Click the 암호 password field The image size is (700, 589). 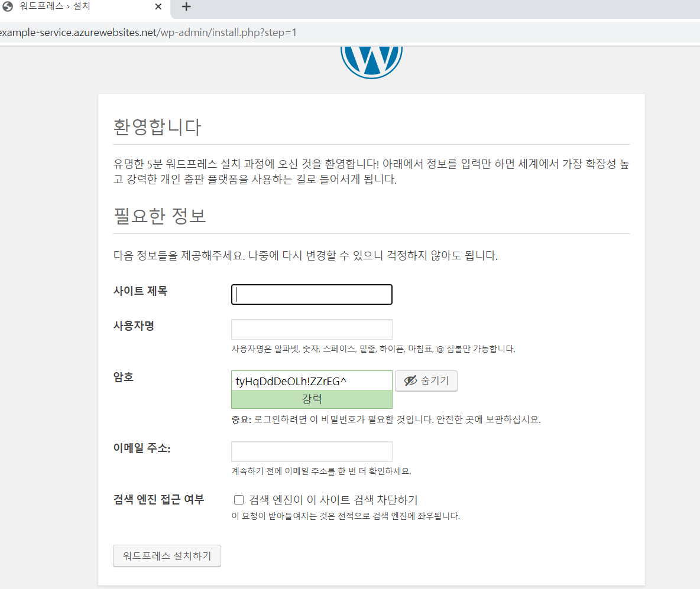(312, 381)
